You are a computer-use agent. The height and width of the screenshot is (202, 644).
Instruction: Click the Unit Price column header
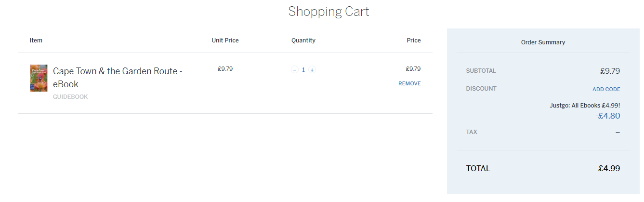tap(225, 40)
